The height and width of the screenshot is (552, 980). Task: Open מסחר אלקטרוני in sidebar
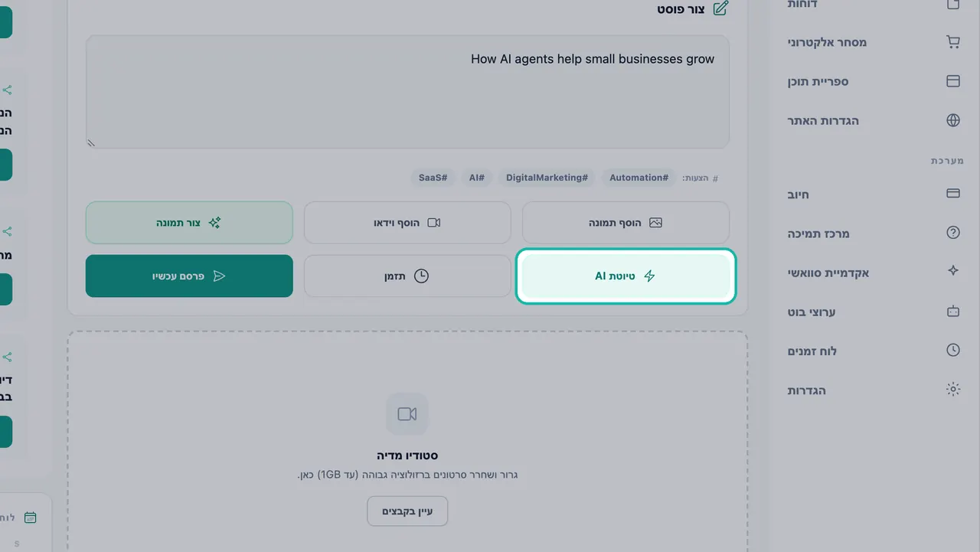pyautogui.click(x=874, y=42)
